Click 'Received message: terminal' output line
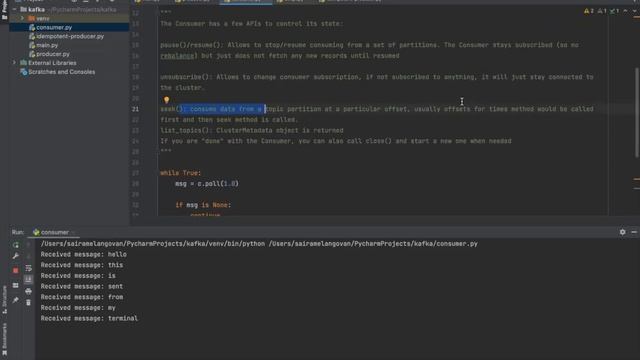This screenshot has height=360, width=640. (89, 318)
